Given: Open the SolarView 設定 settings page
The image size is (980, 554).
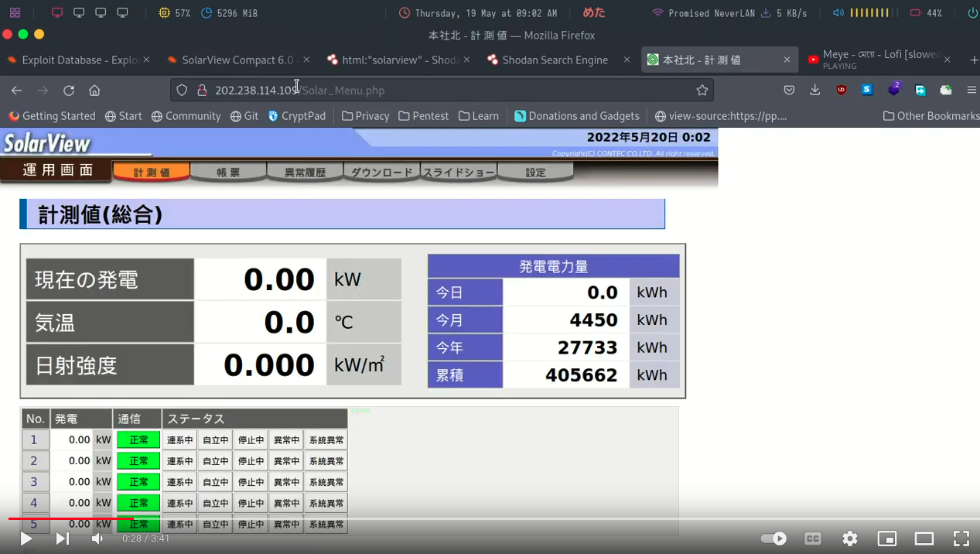Looking at the screenshot, I should [x=535, y=172].
